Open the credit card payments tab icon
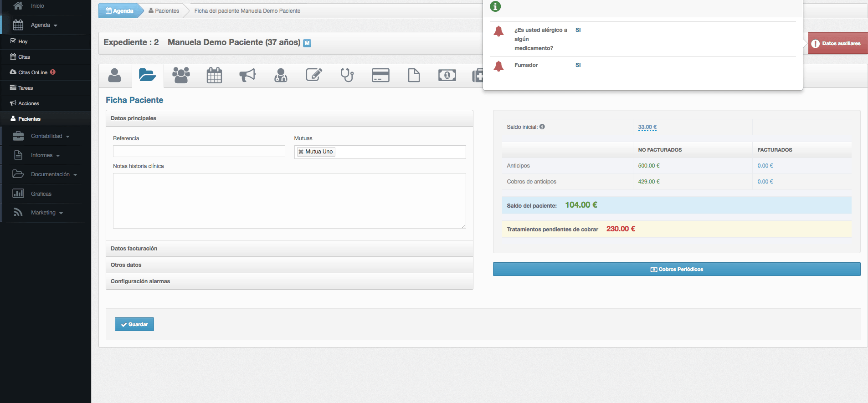This screenshot has width=868, height=403. [380, 75]
